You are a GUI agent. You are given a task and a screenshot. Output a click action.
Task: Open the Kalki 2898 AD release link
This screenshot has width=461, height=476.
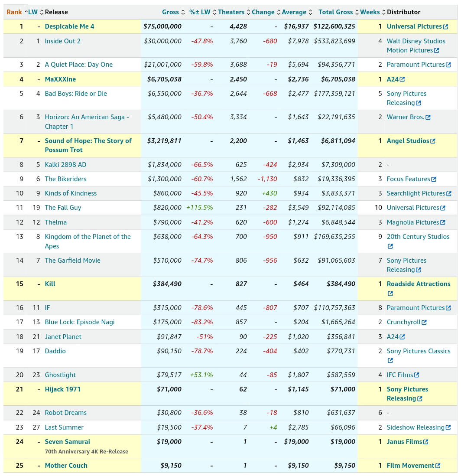tap(65, 165)
